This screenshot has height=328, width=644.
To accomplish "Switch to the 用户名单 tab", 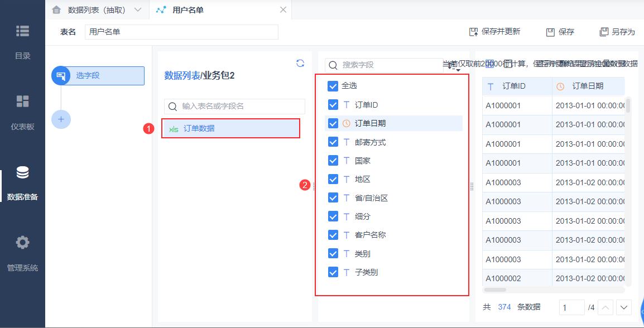I will (x=188, y=9).
